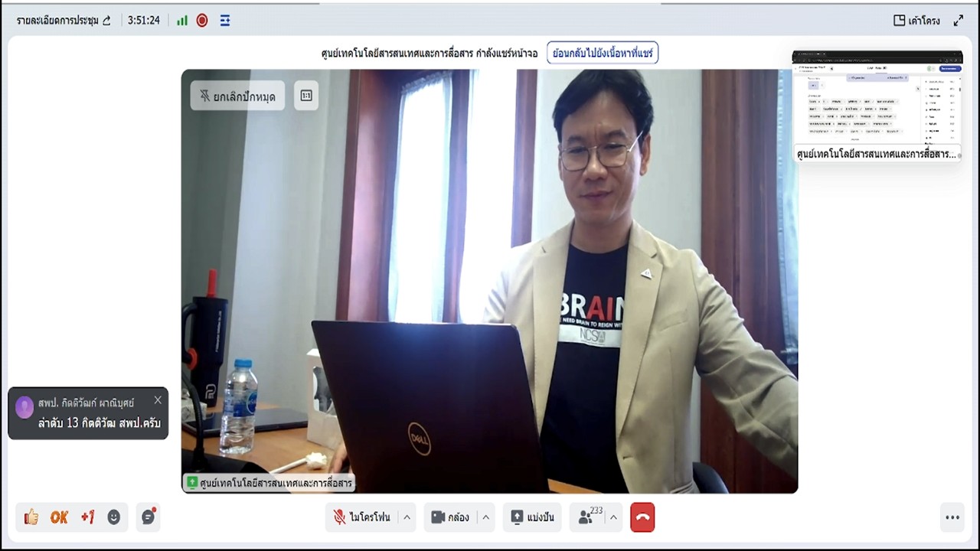
Task: Open the chat panel icon
Action: (149, 517)
